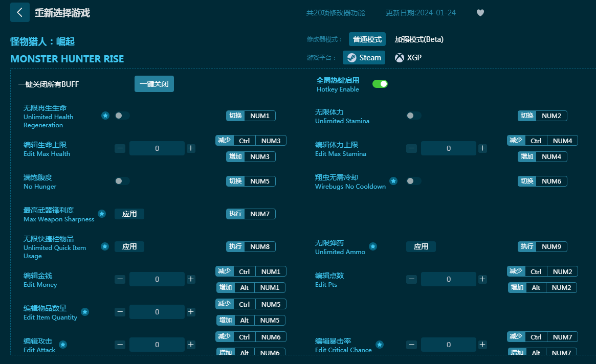
Task: Click star icon beside Edit Attack
Action: click(63, 345)
